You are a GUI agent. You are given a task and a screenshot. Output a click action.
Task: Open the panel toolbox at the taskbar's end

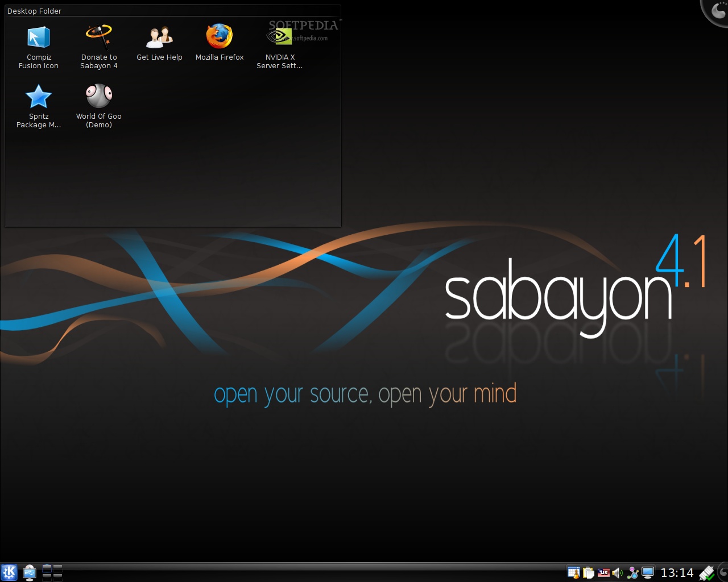click(722, 572)
